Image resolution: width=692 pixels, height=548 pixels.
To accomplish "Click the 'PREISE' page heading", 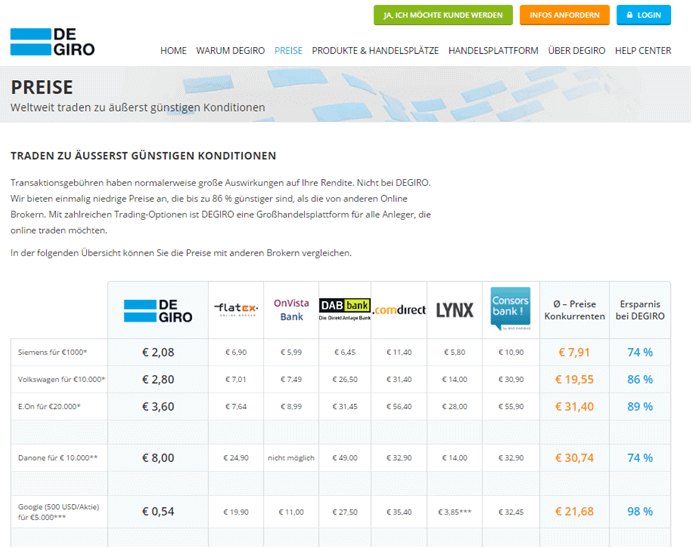I will pyautogui.click(x=42, y=87).
